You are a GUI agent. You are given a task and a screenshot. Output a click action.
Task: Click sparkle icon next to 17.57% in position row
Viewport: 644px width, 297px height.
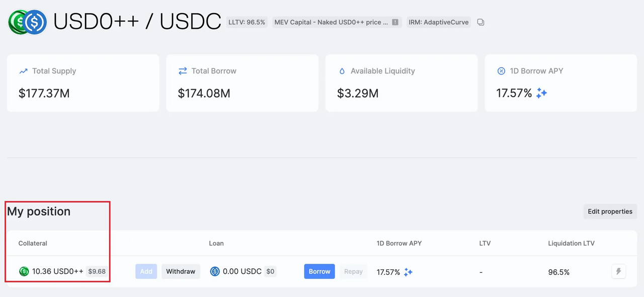click(408, 272)
